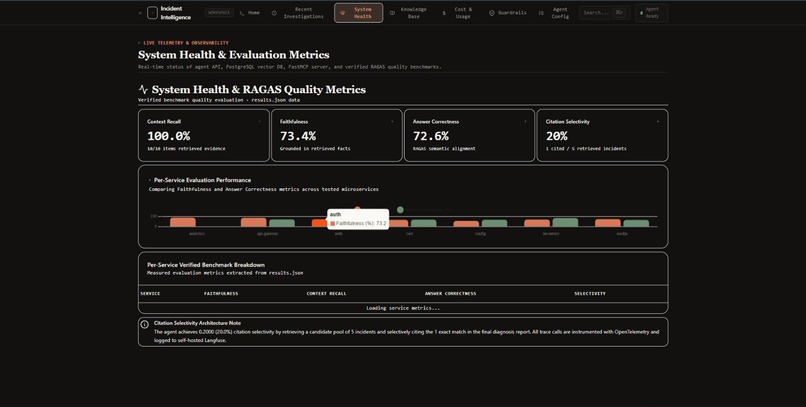Click the 'Loading service metrics...' row

click(x=403, y=308)
